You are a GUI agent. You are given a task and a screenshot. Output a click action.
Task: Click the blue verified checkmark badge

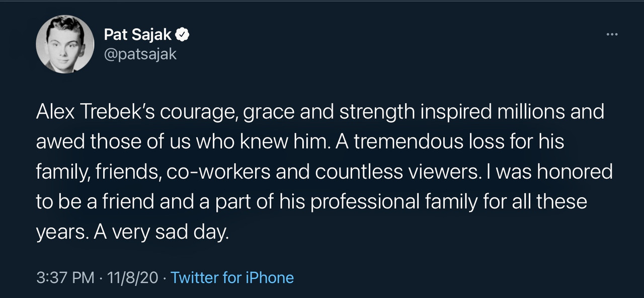pos(182,35)
